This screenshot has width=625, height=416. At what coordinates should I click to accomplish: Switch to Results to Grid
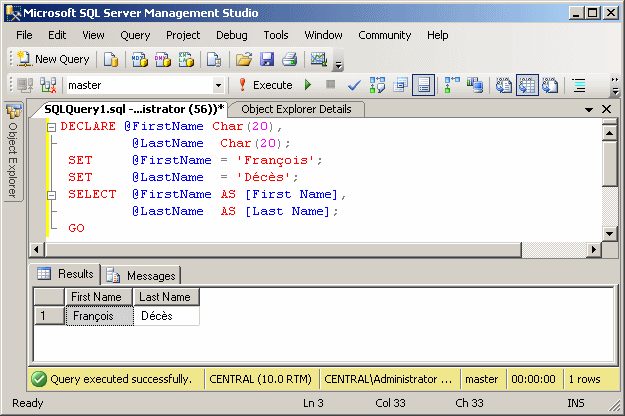(x=527, y=85)
